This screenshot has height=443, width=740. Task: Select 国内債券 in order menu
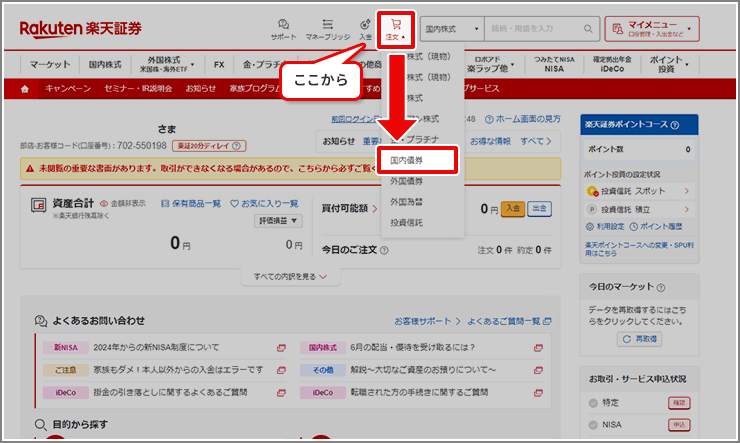(x=417, y=160)
